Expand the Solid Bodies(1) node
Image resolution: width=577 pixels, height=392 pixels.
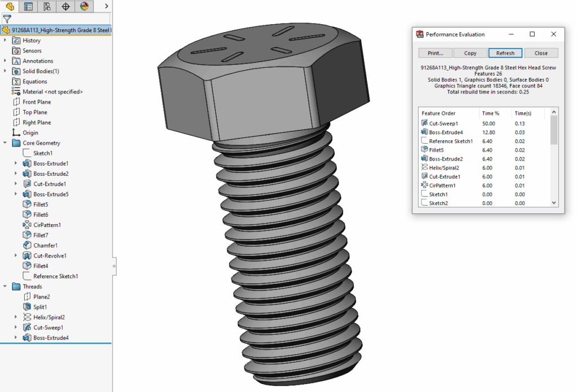6,71
